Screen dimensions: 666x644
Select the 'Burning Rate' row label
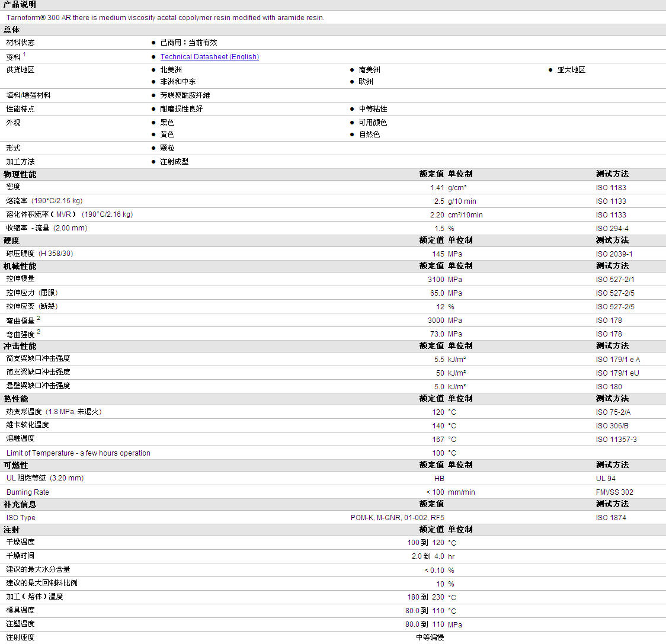[x=28, y=492]
